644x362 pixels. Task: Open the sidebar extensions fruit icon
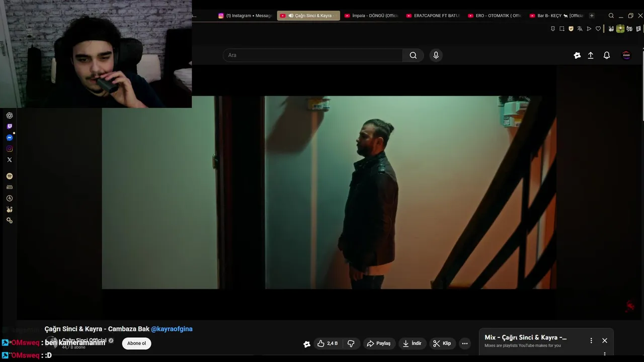10,210
